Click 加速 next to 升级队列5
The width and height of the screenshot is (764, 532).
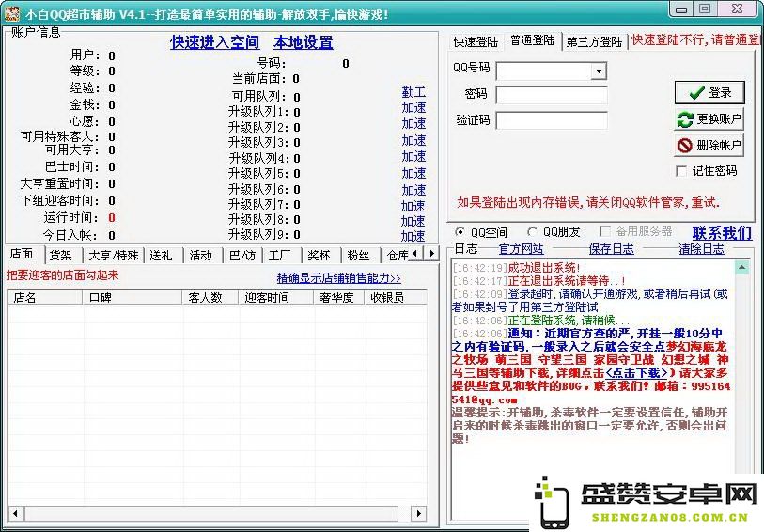point(413,173)
